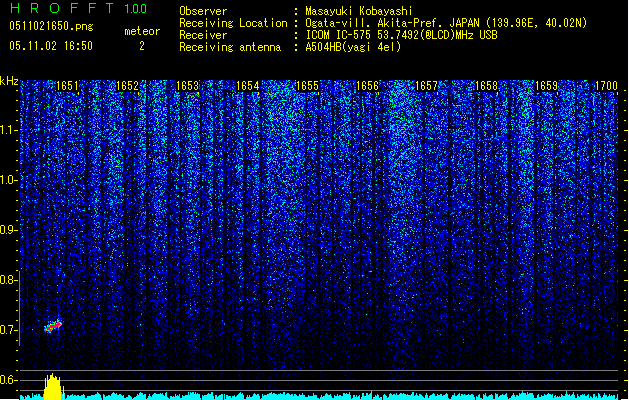Click the red meteor echo on the spectrogram
Screen dimensions: 629x400
(53, 326)
